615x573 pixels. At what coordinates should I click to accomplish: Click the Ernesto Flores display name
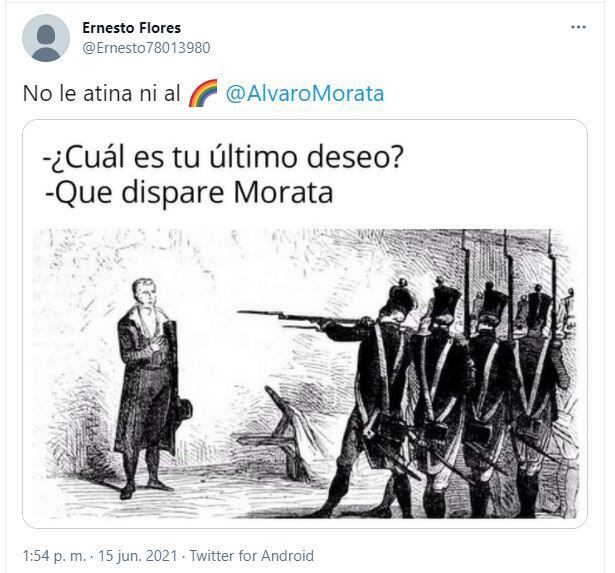(x=131, y=28)
